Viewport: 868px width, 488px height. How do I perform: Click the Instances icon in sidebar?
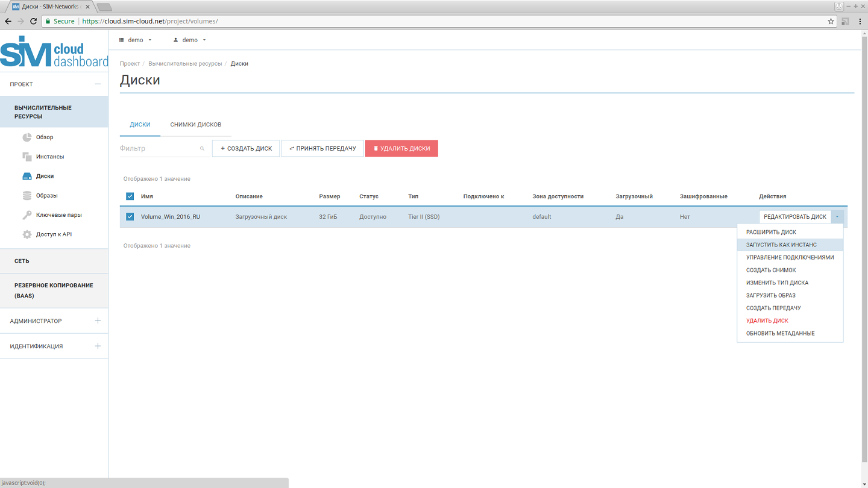(x=27, y=157)
